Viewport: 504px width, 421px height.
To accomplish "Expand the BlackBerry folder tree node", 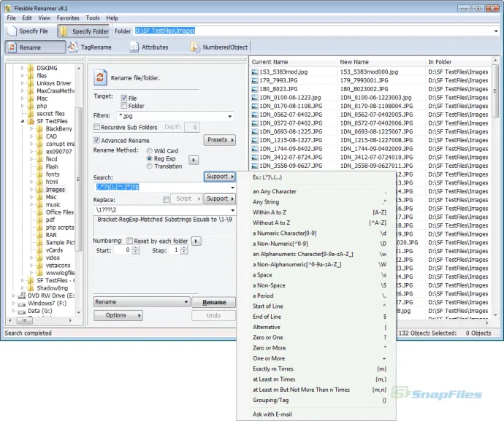I will point(31,128).
